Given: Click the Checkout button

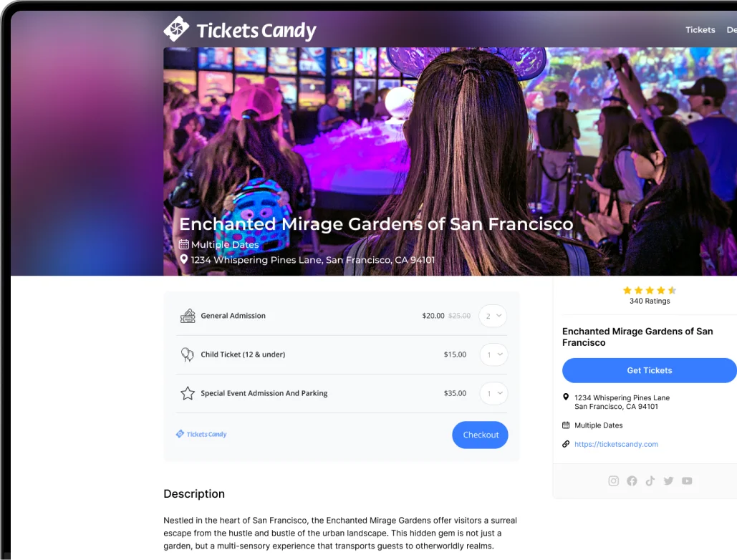Looking at the screenshot, I should click(x=480, y=435).
